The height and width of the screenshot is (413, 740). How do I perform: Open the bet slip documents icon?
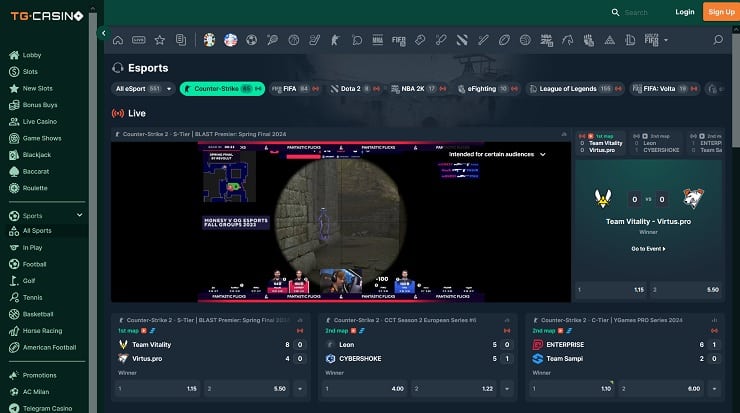(x=181, y=40)
